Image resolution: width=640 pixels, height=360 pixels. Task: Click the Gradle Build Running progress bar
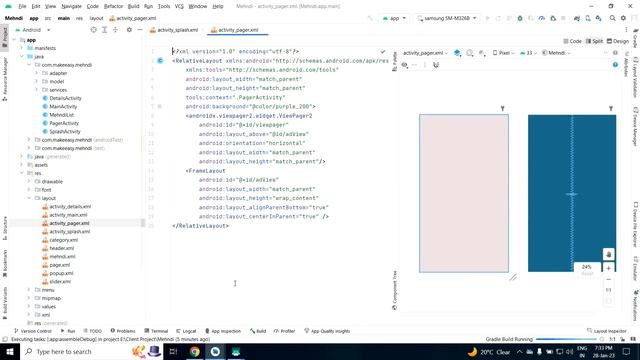pyautogui.click(x=566, y=339)
